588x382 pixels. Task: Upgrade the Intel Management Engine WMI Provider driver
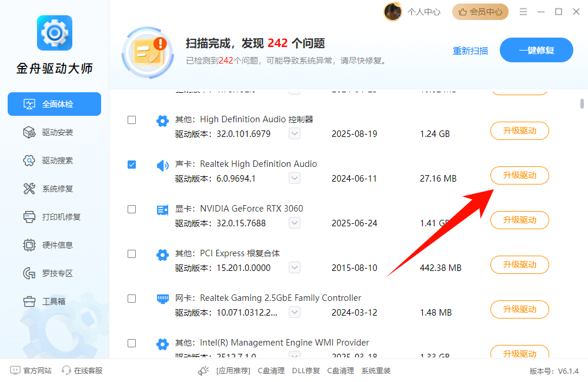click(x=520, y=353)
